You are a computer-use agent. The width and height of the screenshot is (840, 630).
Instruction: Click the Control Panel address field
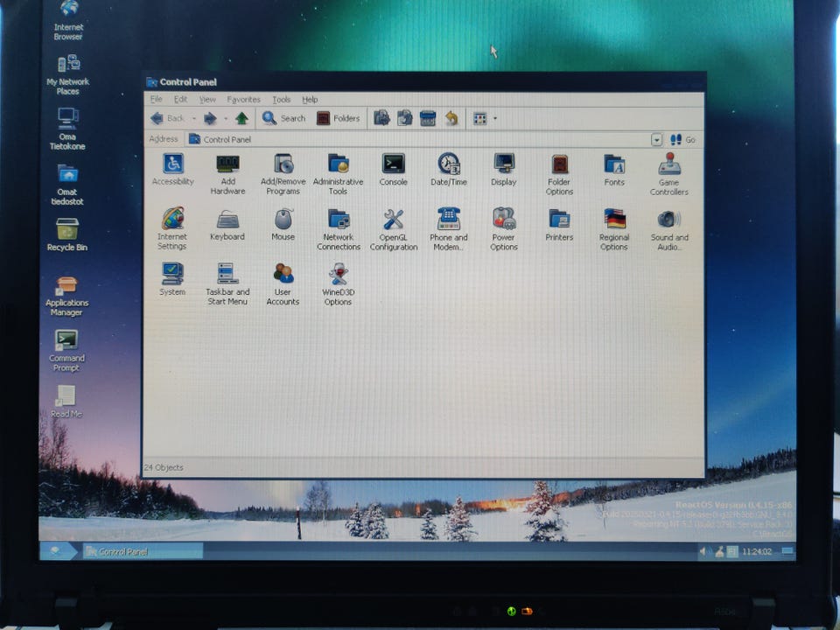(x=420, y=140)
